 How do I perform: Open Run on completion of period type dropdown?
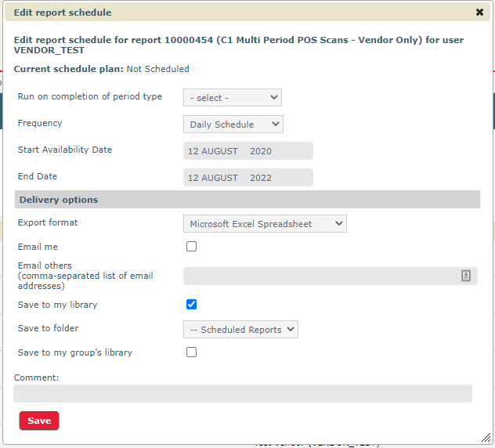pyautogui.click(x=233, y=98)
